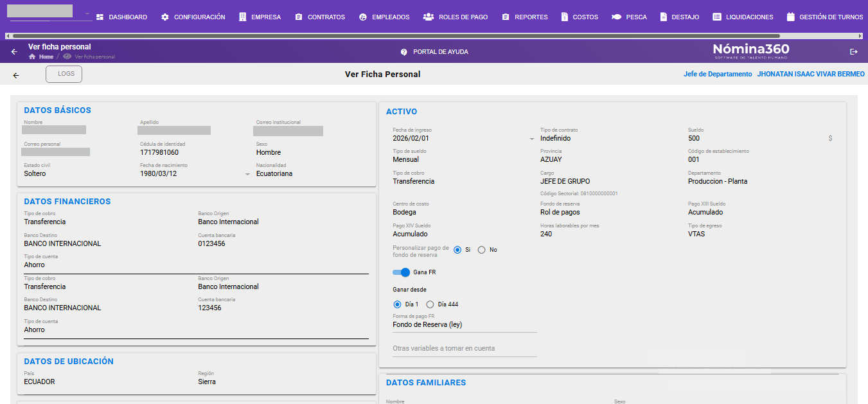Open Fecha de ingreso dropdown arrow

[x=531, y=139]
